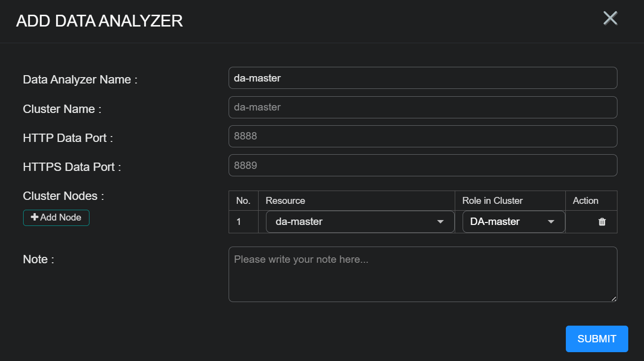
Task: Open the da-master Resource dropdown
Action: 359,222
